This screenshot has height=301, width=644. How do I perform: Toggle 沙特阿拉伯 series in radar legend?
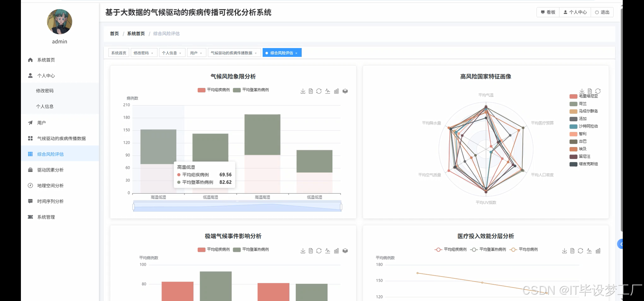point(584,126)
